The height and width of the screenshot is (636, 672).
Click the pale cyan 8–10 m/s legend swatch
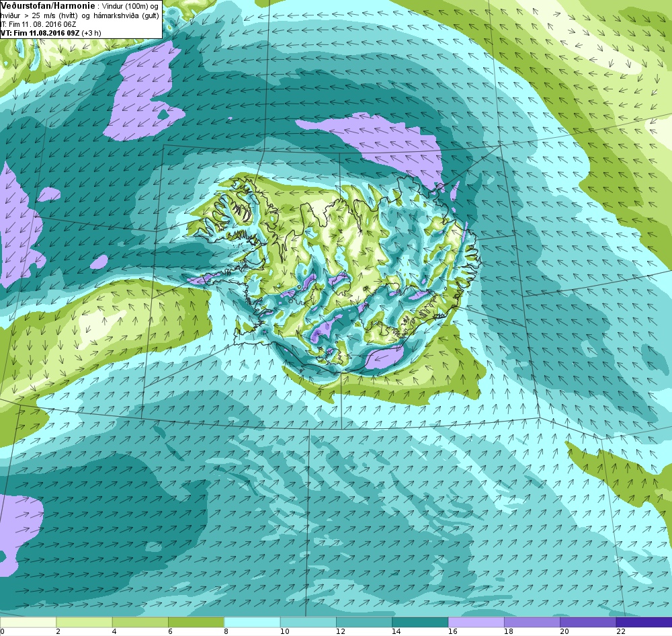(x=252, y=622)
